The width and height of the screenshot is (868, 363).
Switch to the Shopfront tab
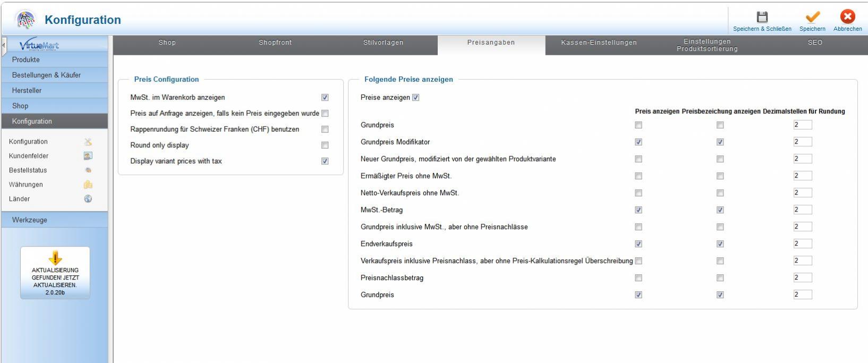(275, 43)
